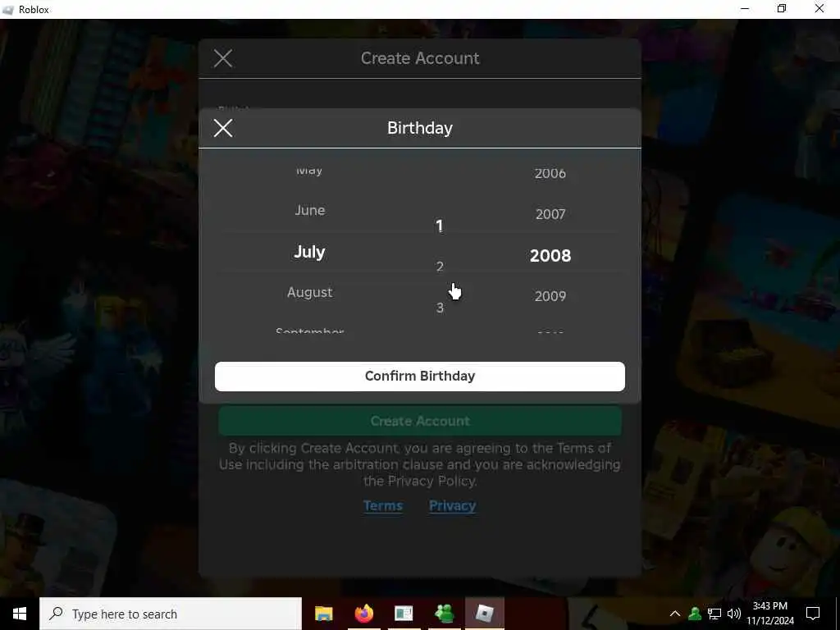The height and width of the screenshot is (630, 840).
Task: Select year 2009
Action: pyautogui.click(x=550, y=296)
